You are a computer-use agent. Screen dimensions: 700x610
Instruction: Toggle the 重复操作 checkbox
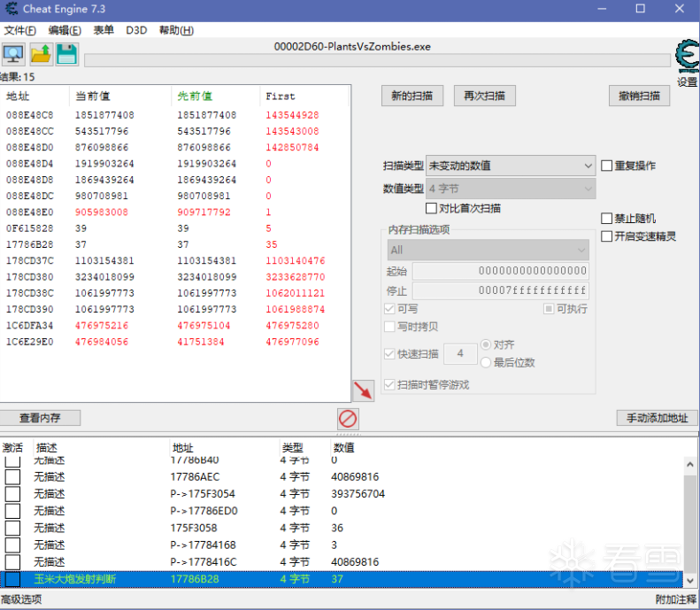tap(606, 166)
